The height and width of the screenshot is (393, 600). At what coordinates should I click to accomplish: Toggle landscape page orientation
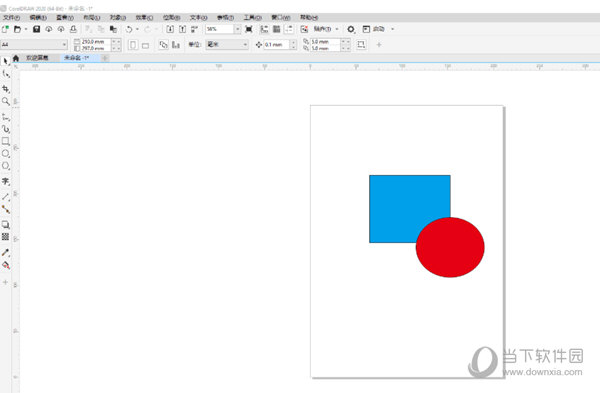[x=145, y=46]
